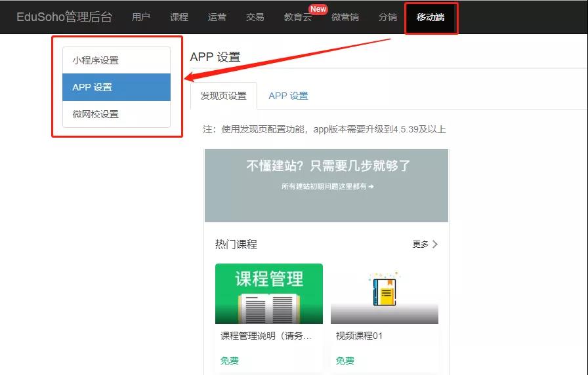This screenshot has height=375, width=588.
Task: Open the 运营 menu
Action: point(217,17)
